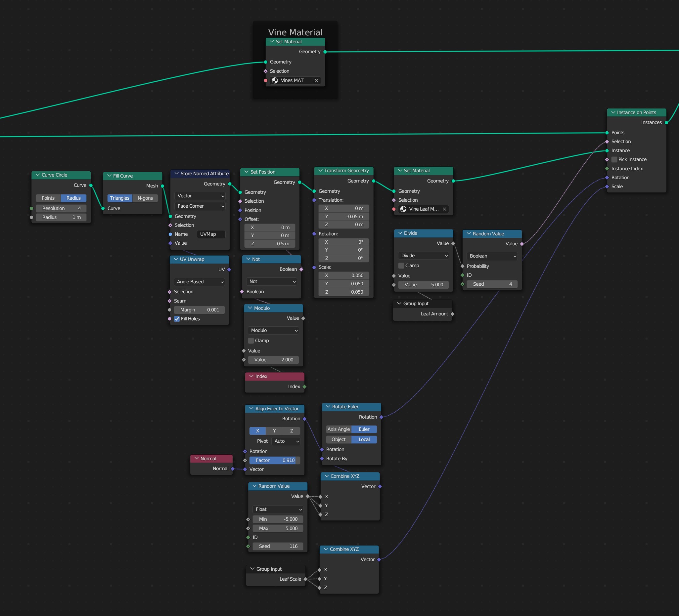Switch Rotate Euler to Axis Angle

[x=339, y=429]
